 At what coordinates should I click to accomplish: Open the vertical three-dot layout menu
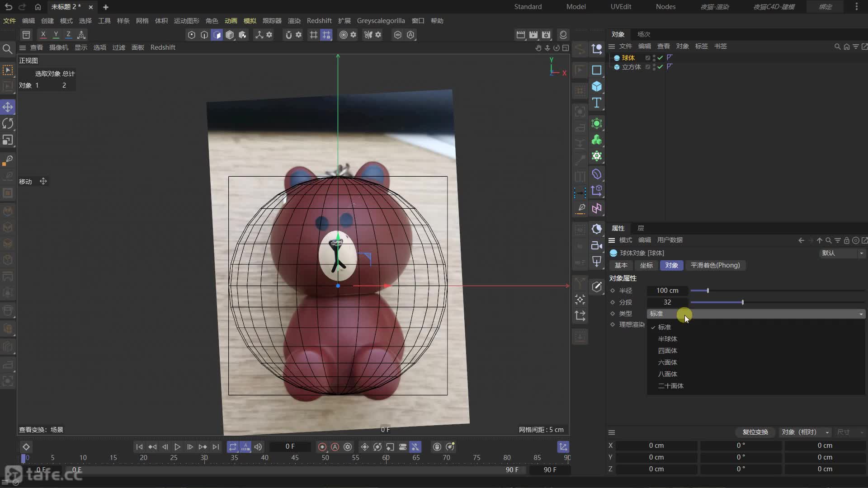[x=857, y=7]
